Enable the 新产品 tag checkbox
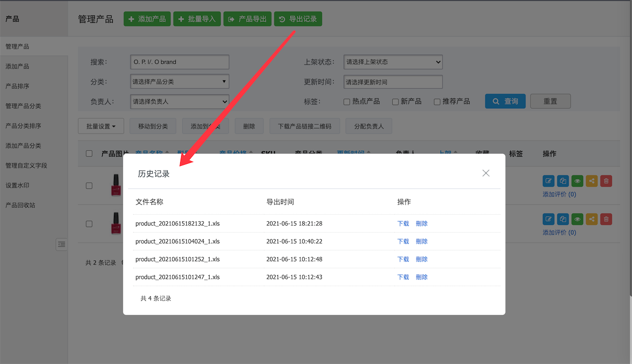632x364 pixels. pyautogui.click(x=396, y=102)
